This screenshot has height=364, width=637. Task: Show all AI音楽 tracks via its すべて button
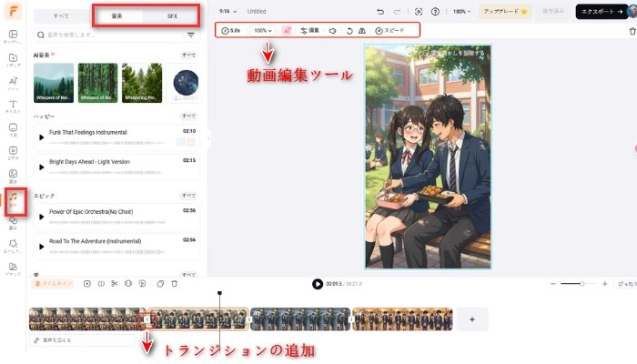[x=188, y=55]
